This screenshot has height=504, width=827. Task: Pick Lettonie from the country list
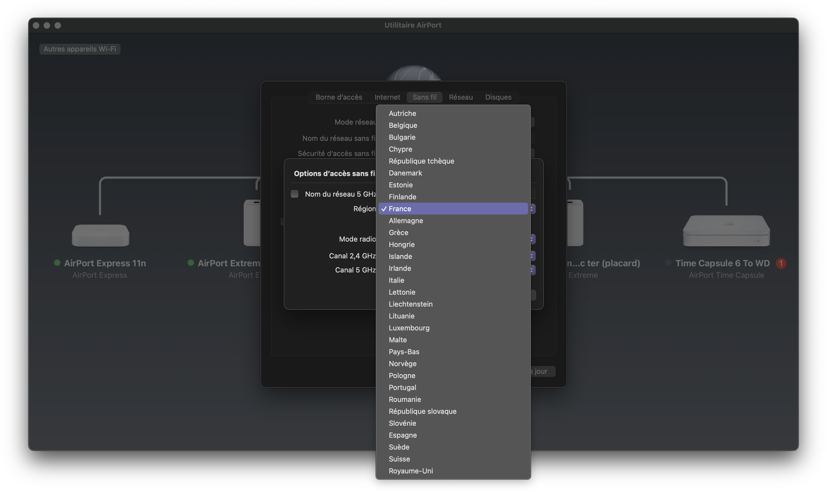(453, 292)
